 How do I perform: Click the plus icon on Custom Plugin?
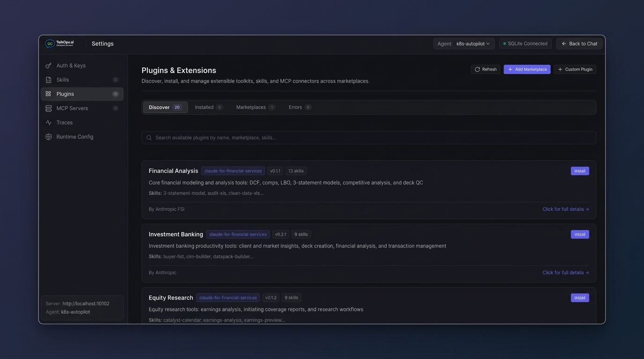tap(560, 69)
